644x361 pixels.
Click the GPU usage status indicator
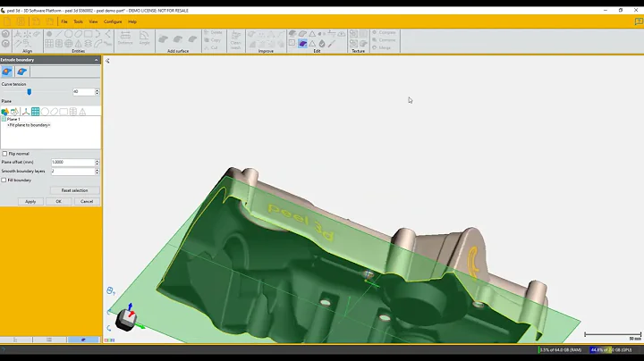611,350
